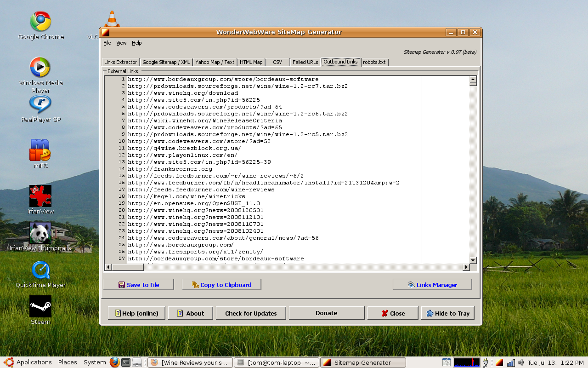Open Windows Media Player desktop icon
Viewport: 588px width, 368px height.
[x=40, y=67]
